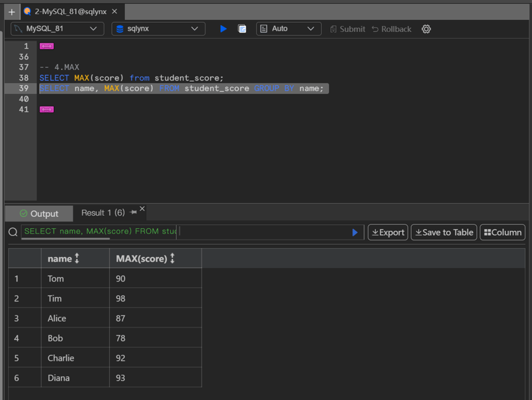Click line number 38 in the gutter
Screen dimensions: 532x400
pyautogui.click(x=24, y=78)
